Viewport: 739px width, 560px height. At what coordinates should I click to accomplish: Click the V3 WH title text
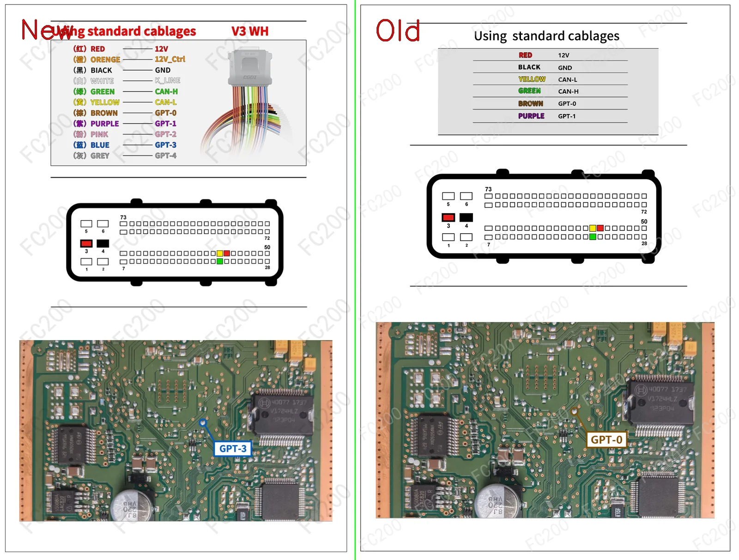click(x=249, y=31)
